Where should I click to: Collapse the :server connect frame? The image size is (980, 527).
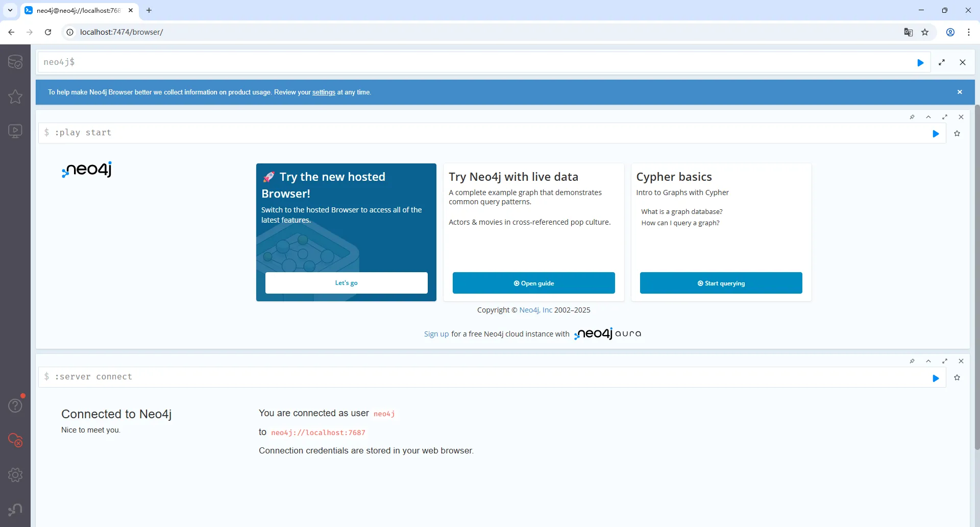(x=928, y=361)
